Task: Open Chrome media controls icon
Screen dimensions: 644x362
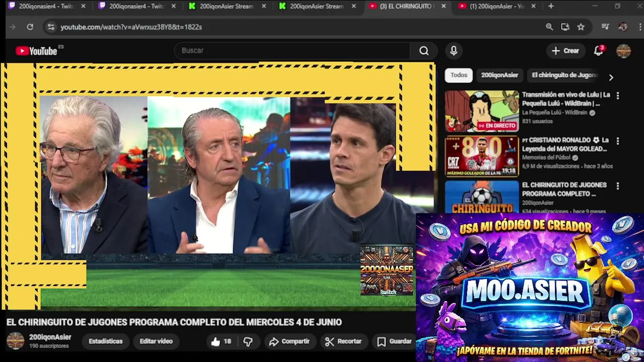Action: click(605, 27)
